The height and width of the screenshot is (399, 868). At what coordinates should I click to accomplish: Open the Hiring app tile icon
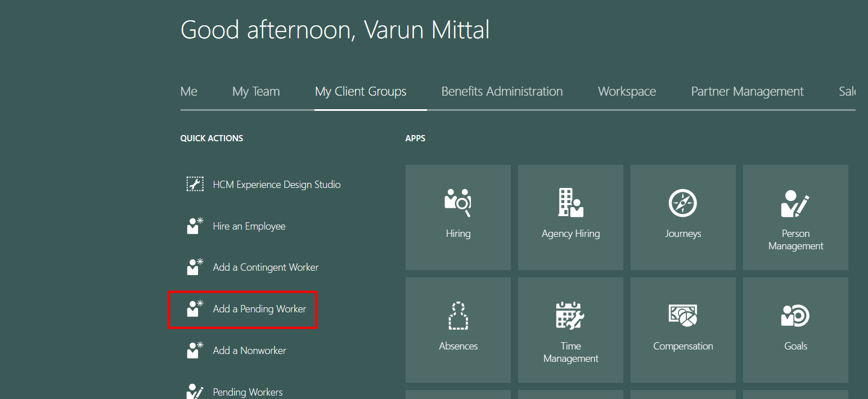point(458,203)
